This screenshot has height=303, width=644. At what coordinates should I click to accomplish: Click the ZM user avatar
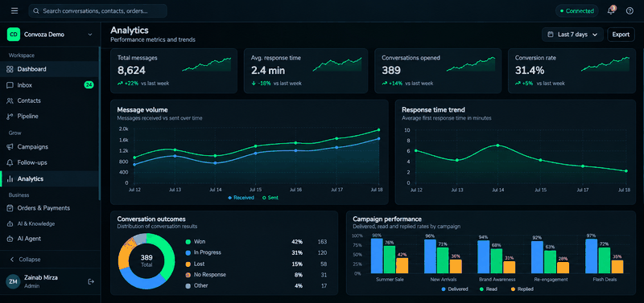point(13,281)
